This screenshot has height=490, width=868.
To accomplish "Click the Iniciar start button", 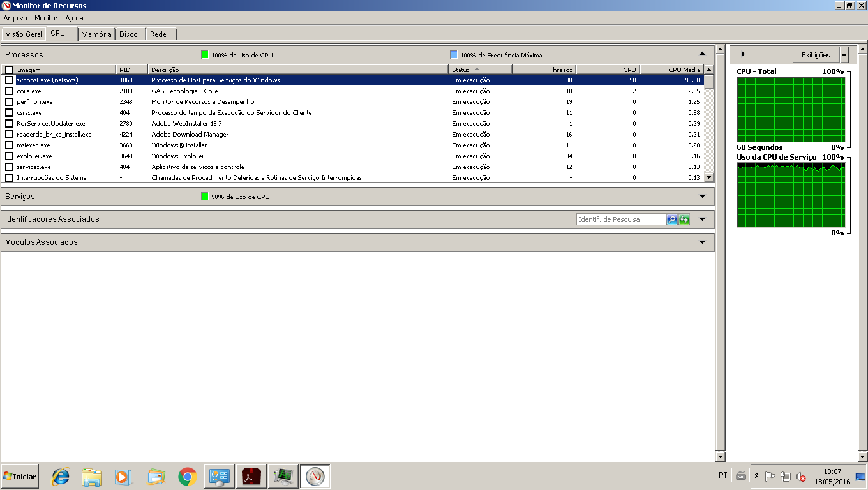I will pyautogui.click(x=20, y=477).
